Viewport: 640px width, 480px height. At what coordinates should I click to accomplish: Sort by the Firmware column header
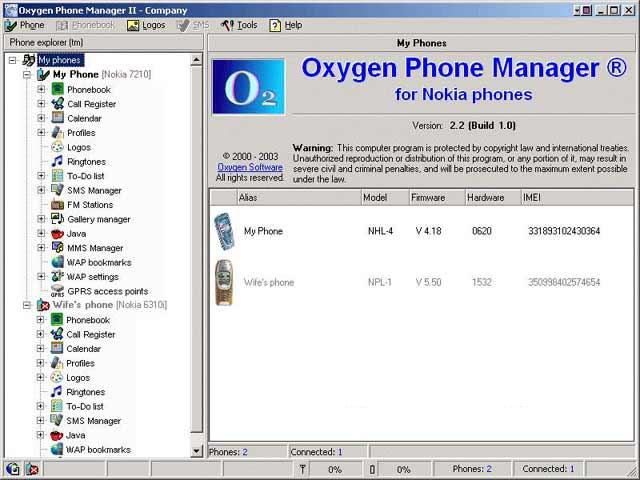pos(437,198)
